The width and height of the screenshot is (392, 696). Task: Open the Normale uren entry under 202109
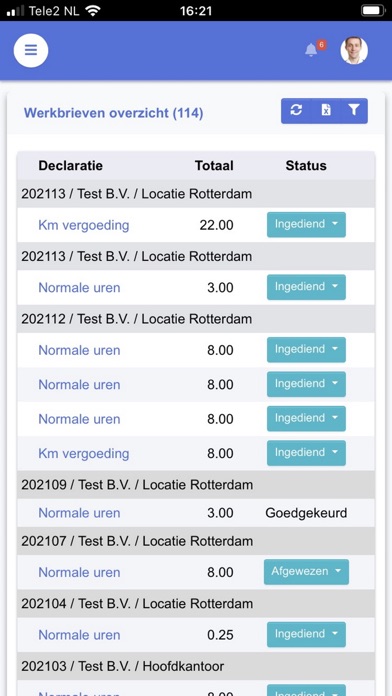pyautogui.click(x=79, y=513)
